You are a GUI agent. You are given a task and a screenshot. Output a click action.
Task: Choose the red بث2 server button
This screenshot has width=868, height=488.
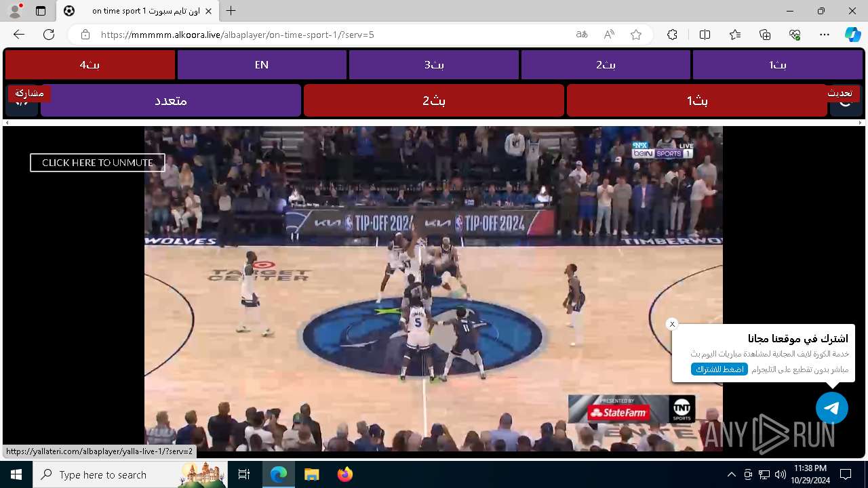coord(434,100)
